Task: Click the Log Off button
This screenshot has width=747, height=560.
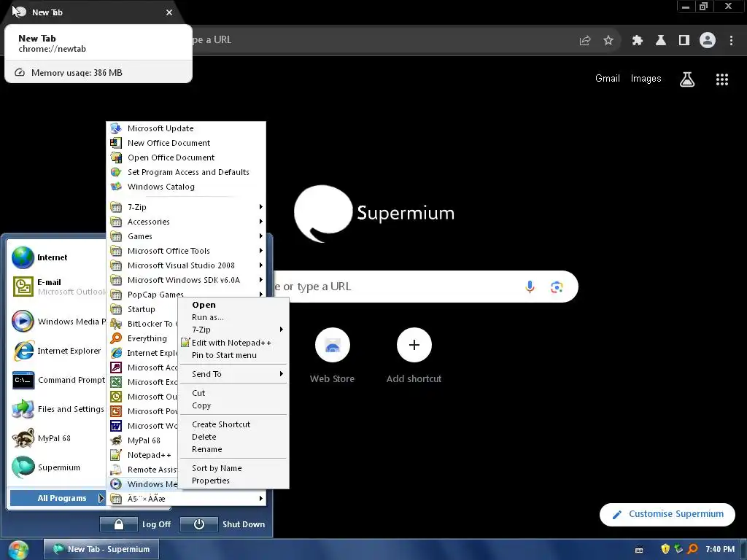Action: [136, 524]
